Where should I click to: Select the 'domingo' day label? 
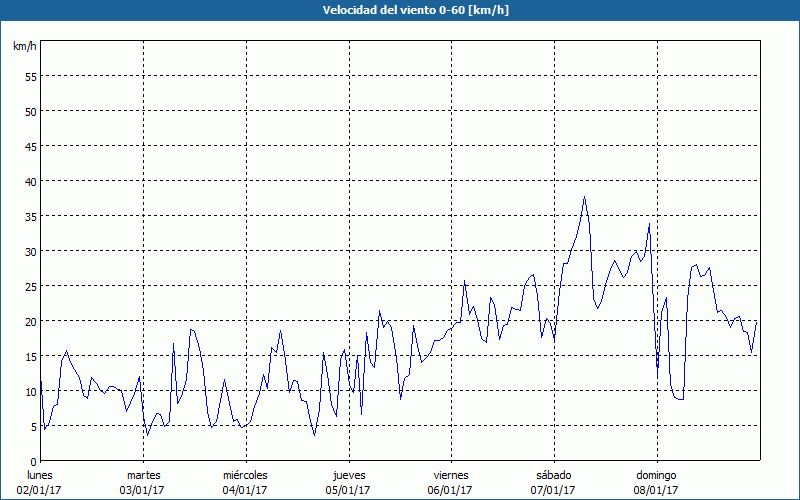tap(656, 475)
